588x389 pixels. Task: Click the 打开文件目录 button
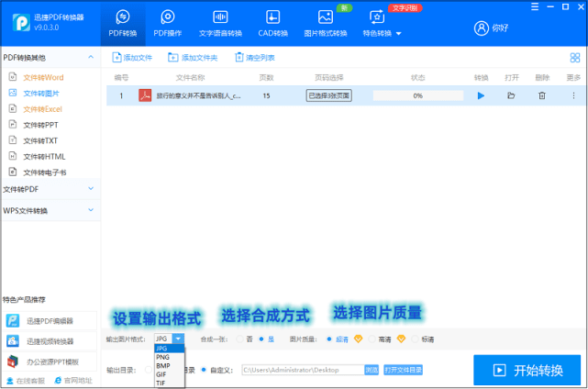pyautogui.click(x=403, y=370)
